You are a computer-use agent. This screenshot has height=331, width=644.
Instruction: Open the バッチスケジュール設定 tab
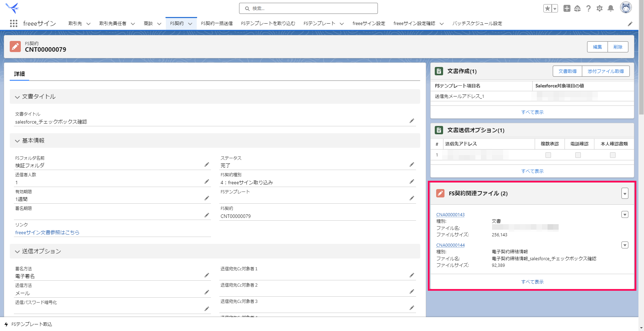pyautogui.click(x=477, y=24)
